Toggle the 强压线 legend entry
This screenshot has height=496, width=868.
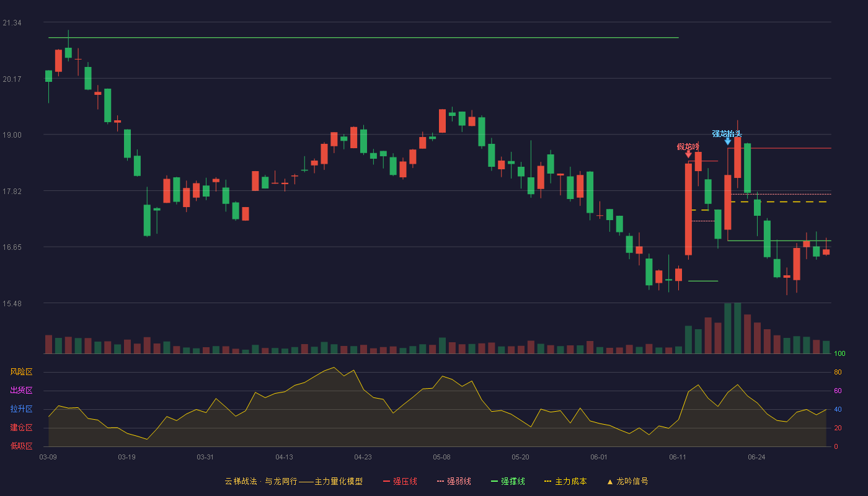(x=400, y=481)
